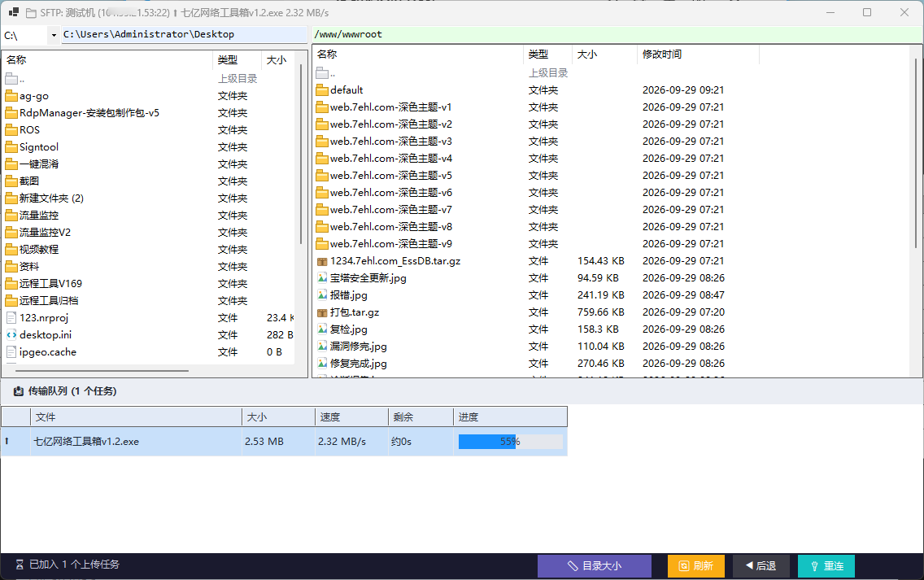The width and height of the screenshot is (924, 580).
Task: Select the 流量监控V2 folder name
Action: (x=45, y=233)
